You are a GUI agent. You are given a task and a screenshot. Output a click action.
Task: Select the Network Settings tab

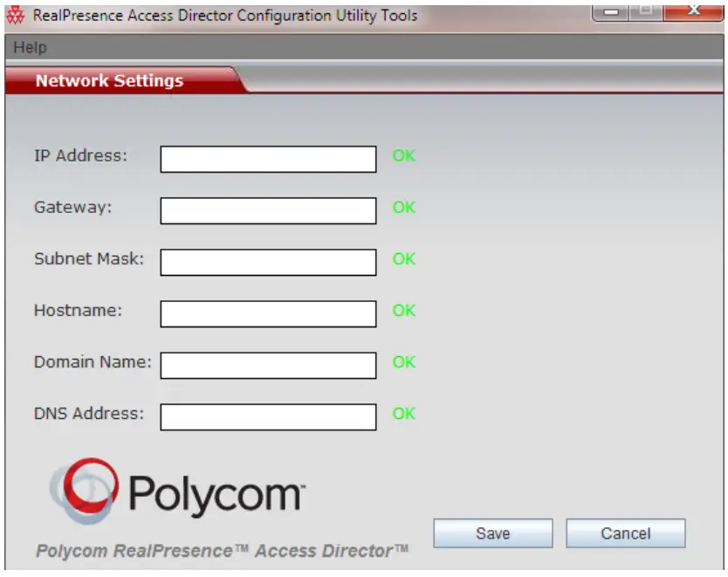coord(110,80)
